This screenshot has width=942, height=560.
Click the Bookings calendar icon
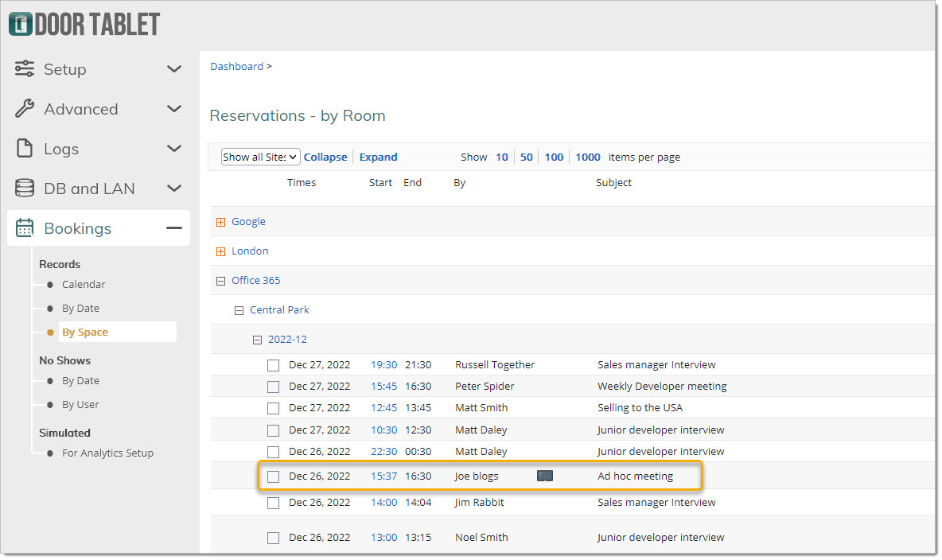pyautogui.click(x=25, y=227)
